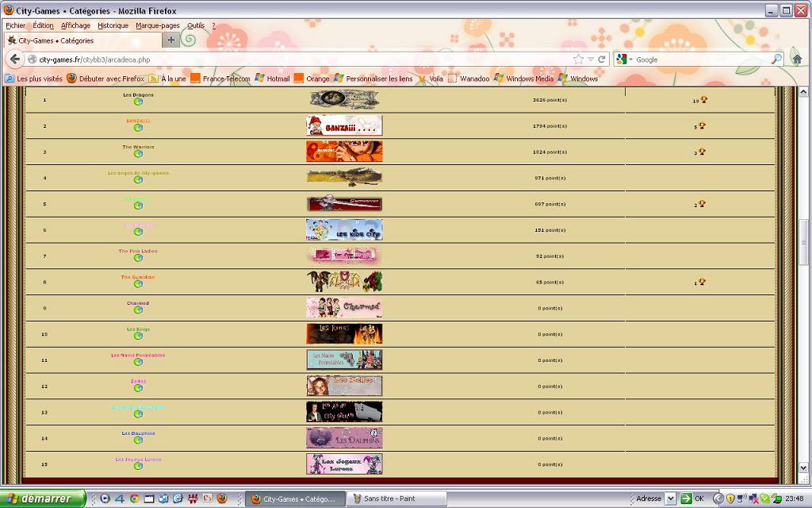This screenshot has height=508, width=812.
Task: Bookmark this page with the star icon
Action: tap(579, 60)
